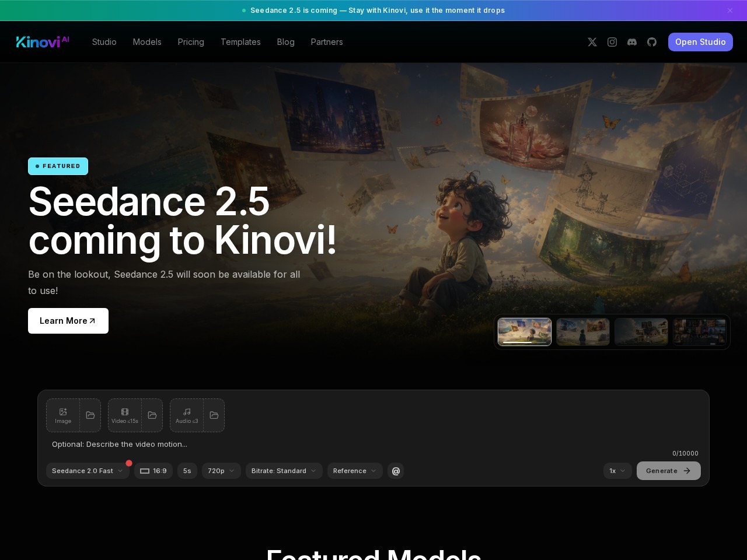747x560 pixels.
Task: Open the Seedance 2.0 Fast model dropdown
Action: pyautogui.click(x=88, y=471)
